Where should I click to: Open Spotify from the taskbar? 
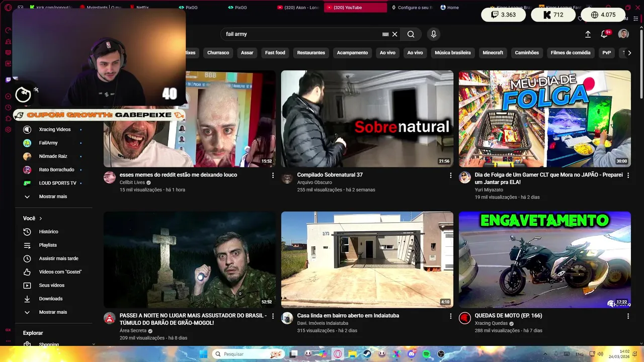[x=427, y=354]
